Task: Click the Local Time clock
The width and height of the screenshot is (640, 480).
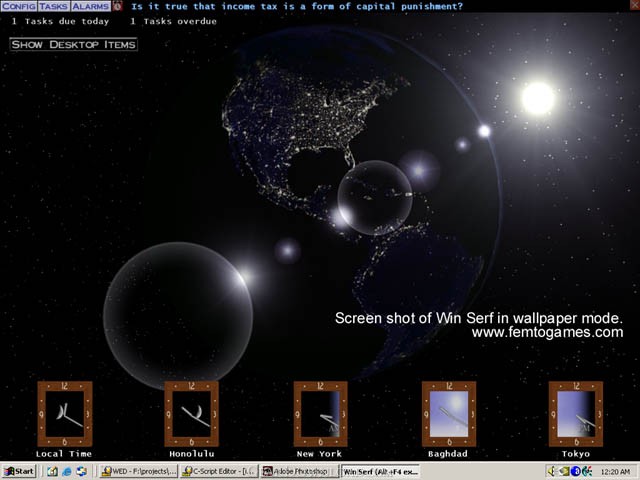Action: point(64,413)
